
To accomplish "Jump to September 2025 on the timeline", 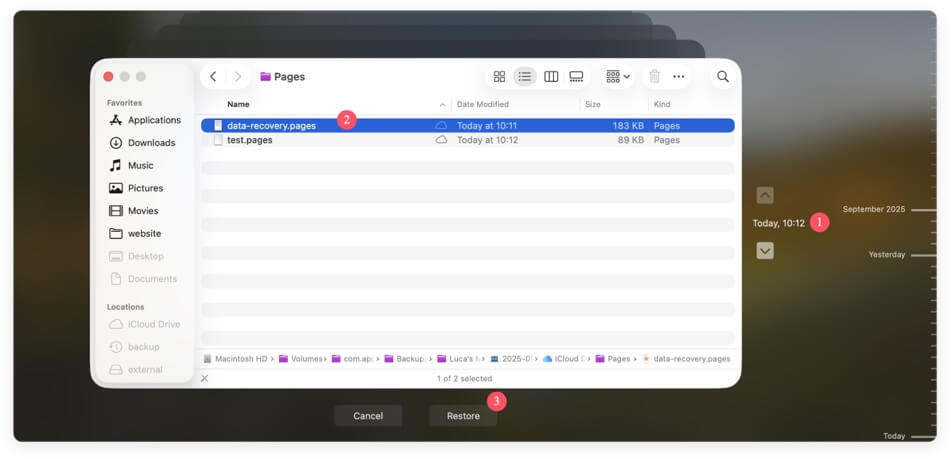I will (x=873, y=209).
